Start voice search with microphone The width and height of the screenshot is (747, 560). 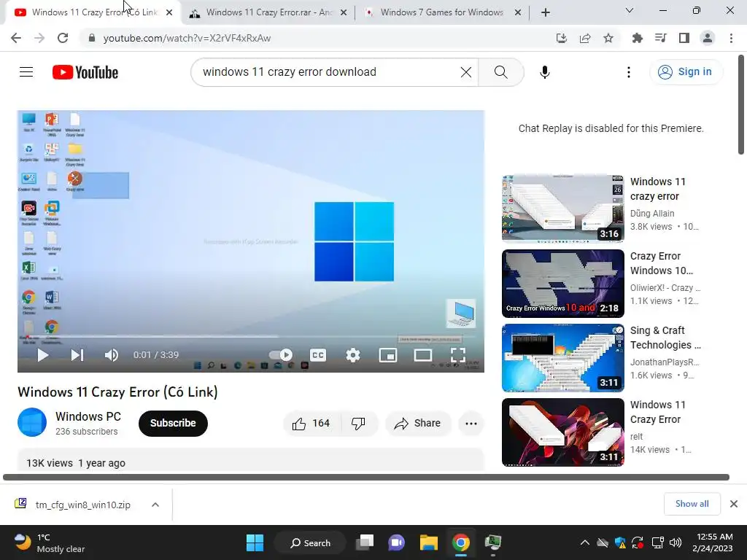tap(544, 72)
